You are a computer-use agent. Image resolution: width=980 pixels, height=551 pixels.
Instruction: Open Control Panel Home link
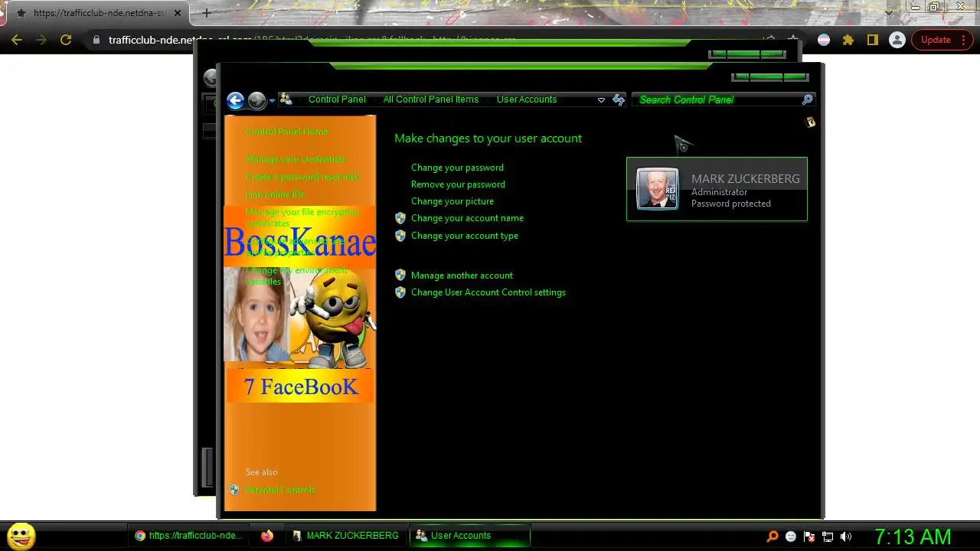287,132
